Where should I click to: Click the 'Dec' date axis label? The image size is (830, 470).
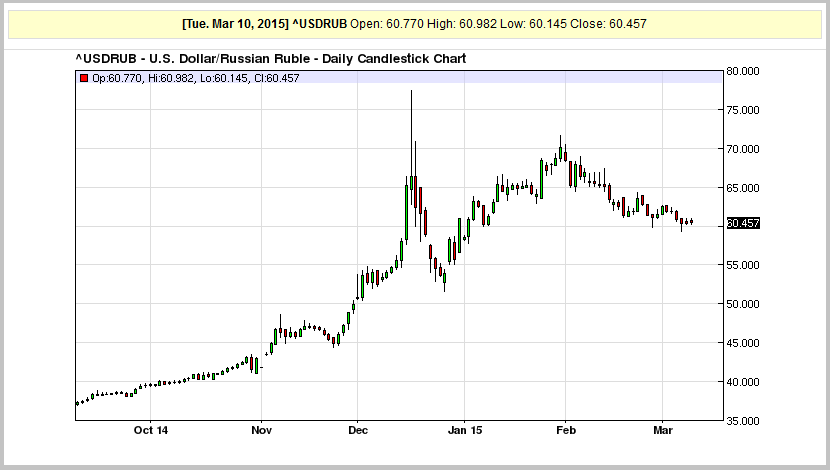pos(358,430)
